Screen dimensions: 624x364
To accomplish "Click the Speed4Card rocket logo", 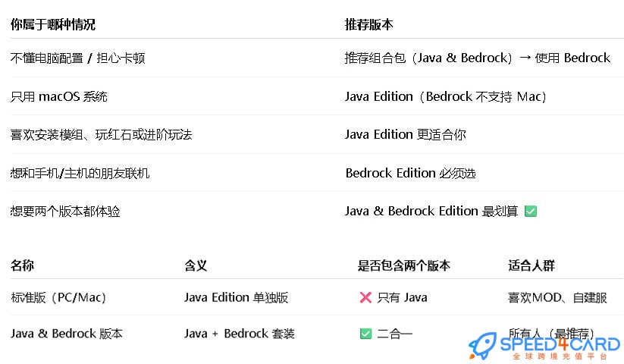I will tap(482, 345).
